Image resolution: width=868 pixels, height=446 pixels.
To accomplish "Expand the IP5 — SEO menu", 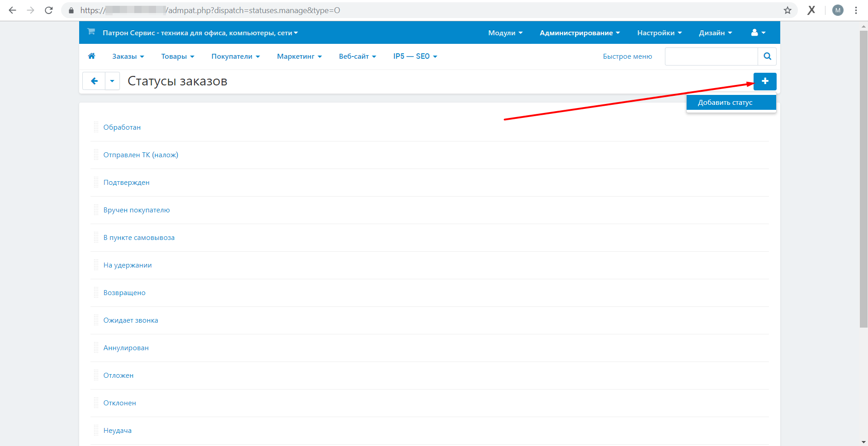I will [415, 56].
